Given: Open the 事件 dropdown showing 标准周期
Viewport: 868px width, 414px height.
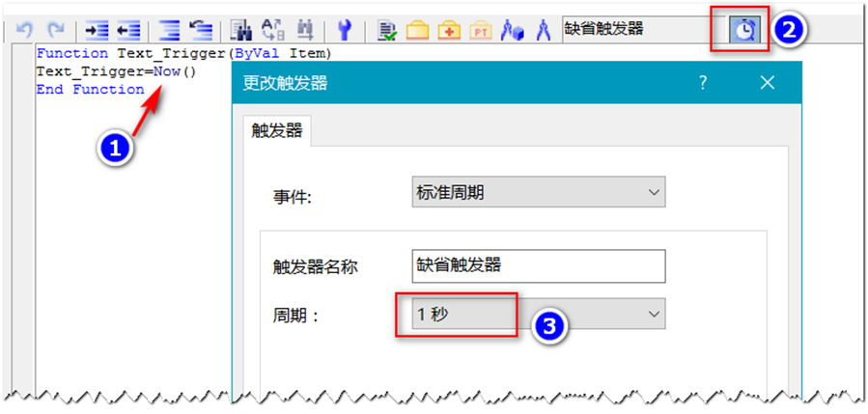Looking at the screenshot, I should 539,193.
